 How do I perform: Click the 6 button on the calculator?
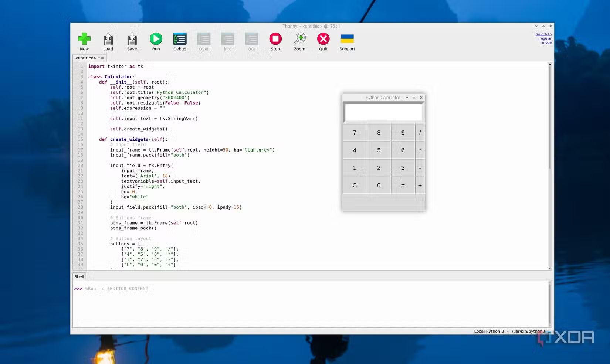(x=403, y=150)
